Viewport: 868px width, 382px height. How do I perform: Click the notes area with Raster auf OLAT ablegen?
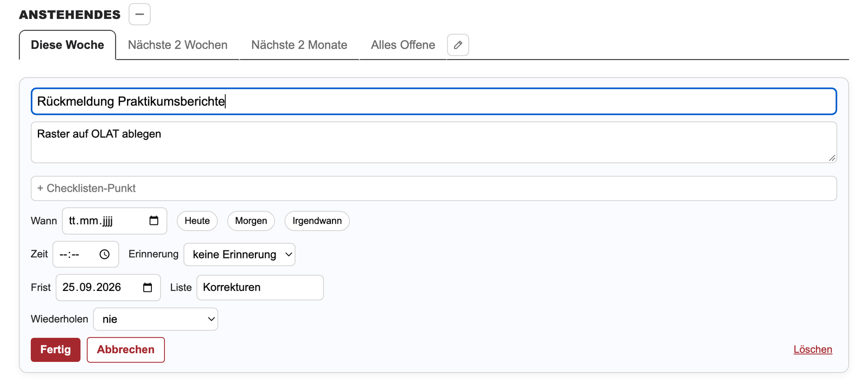[x=434, y=142]
